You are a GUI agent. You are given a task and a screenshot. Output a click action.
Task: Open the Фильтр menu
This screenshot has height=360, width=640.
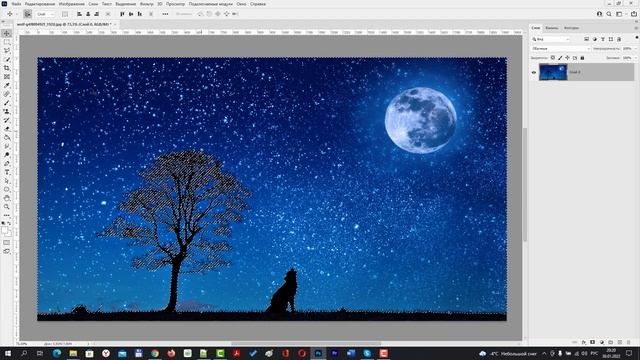tap(147, 4)
